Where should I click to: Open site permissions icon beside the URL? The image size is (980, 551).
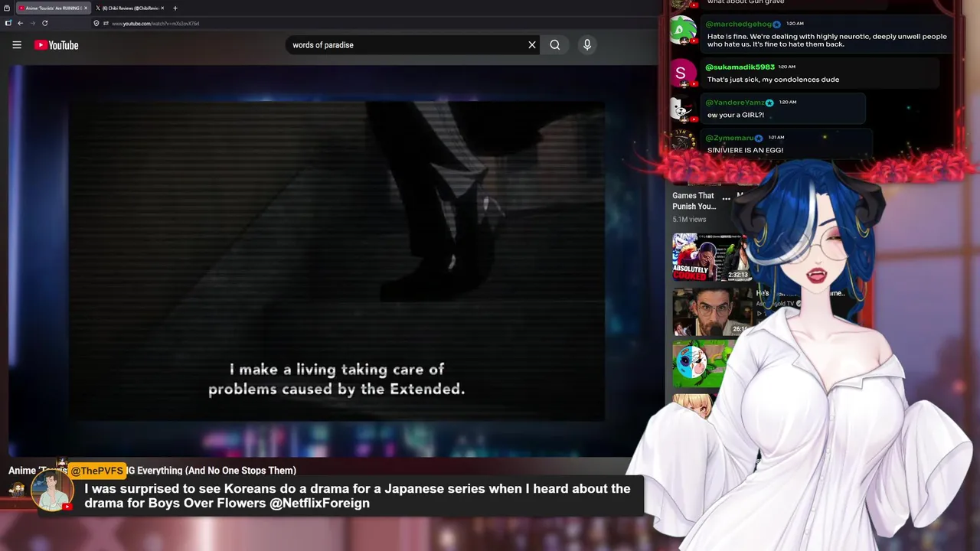[x=106, y=23]
